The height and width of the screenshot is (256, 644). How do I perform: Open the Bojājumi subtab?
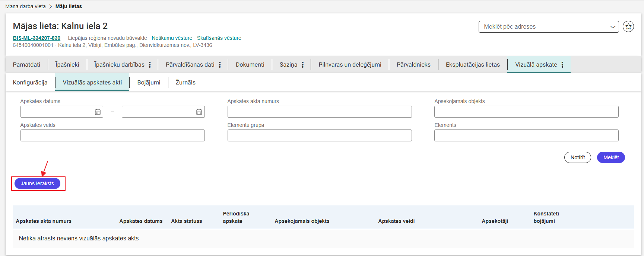(x=149, y=83)
